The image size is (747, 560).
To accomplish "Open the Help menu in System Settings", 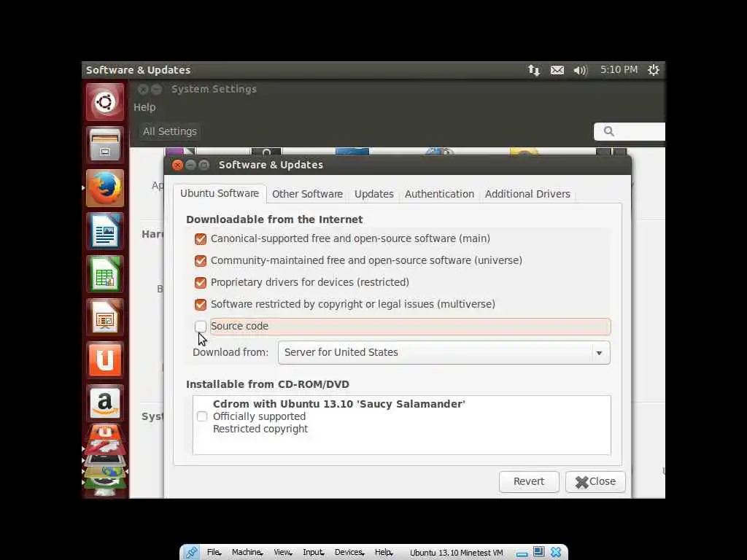I will (x=144, y=107).
